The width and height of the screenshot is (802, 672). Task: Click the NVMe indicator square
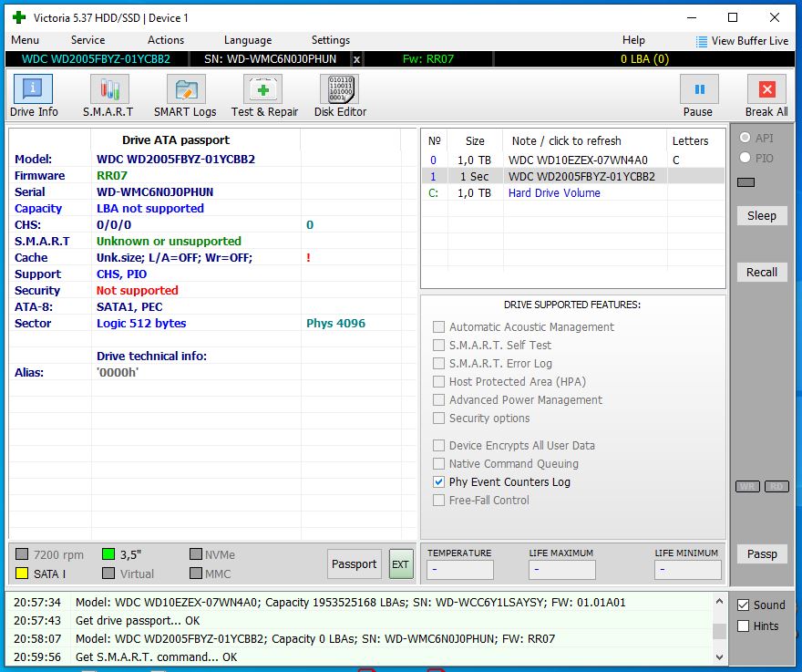[195, 554]
